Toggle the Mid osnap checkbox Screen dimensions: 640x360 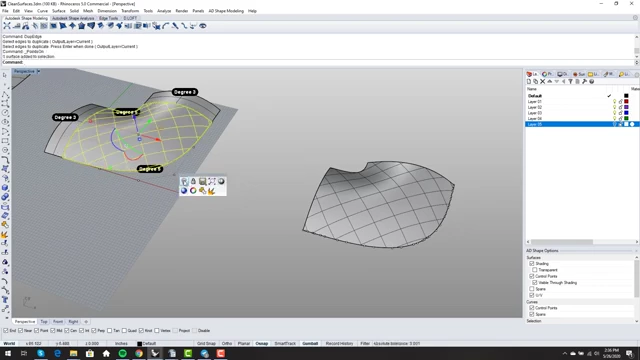click(x=53, y=331)
